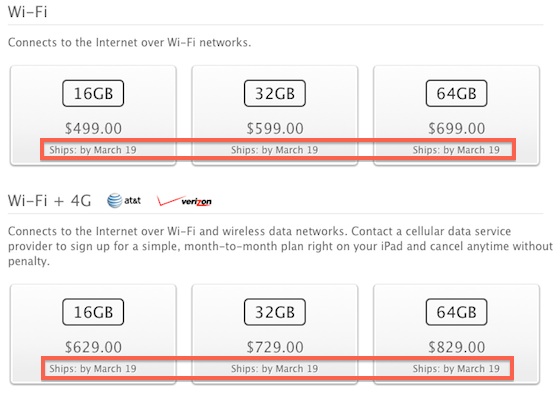560x395 pixels.
Task: Click ships date under $599.00 model
Action: pos(275,150)
